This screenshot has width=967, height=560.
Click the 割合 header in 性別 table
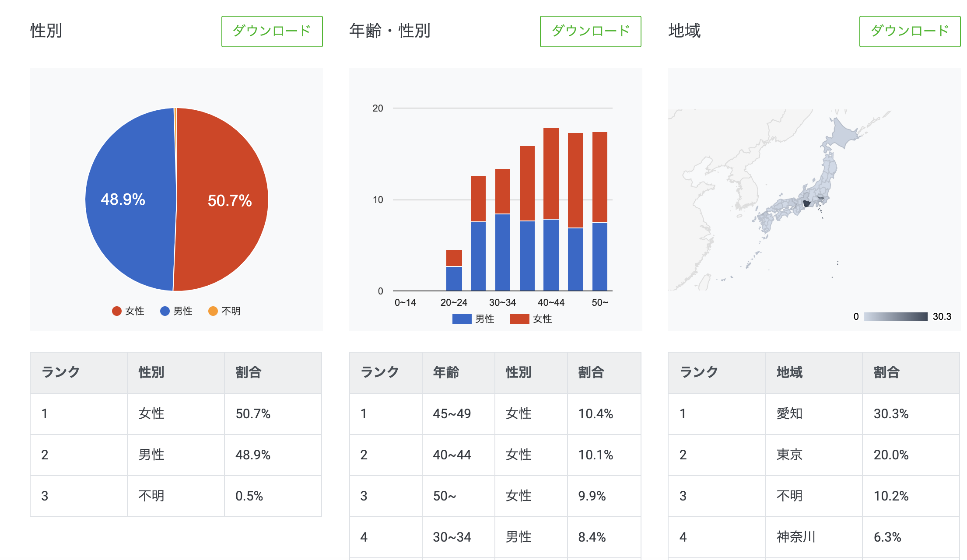[x=248, y=372]
